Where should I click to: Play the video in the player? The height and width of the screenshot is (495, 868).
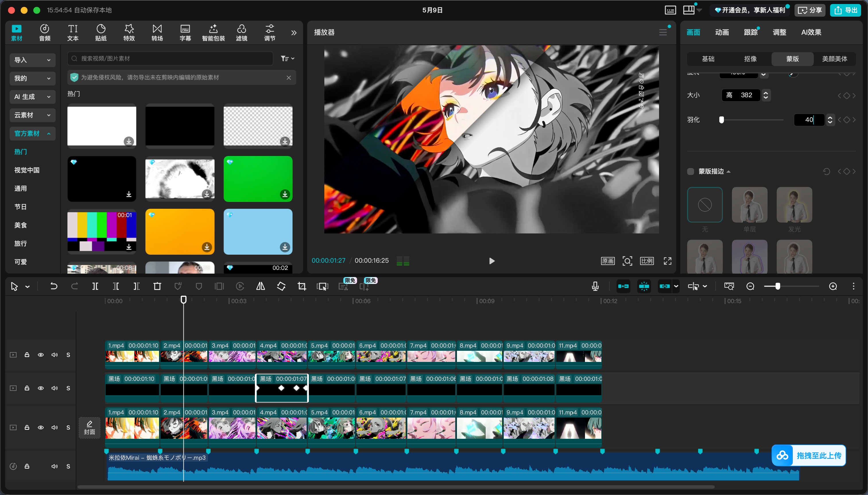click(492, 261)
